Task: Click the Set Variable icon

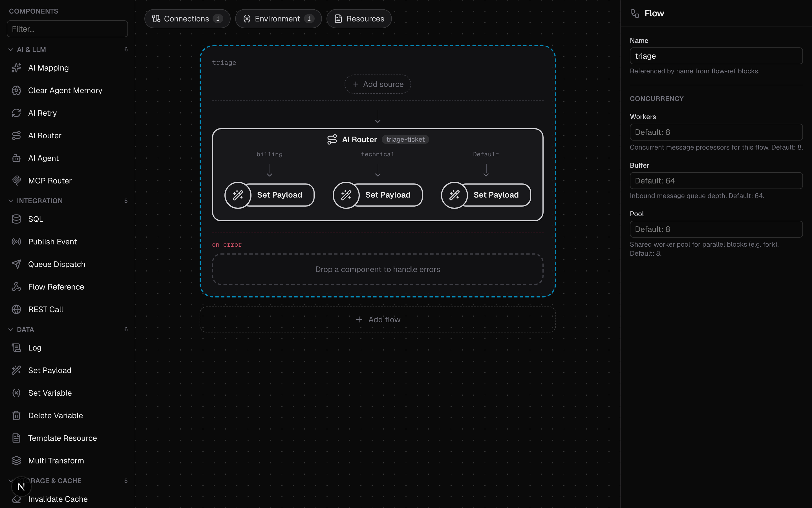Action: [16, 393]
